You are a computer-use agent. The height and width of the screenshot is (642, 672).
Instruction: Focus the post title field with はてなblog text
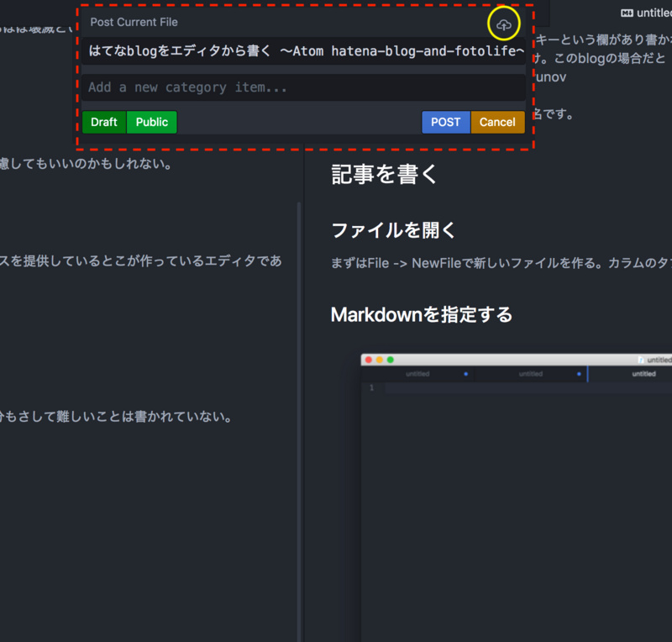point(303,51)
